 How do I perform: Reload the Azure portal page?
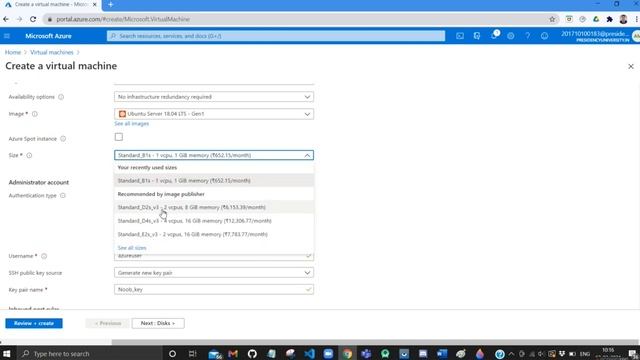[x=33, y=19]
